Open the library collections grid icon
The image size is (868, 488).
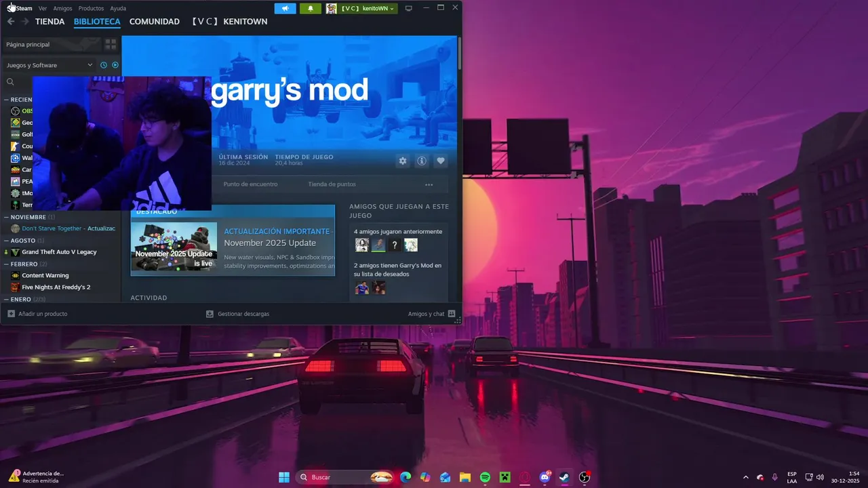pyautogui.click(x=111, y=44)
